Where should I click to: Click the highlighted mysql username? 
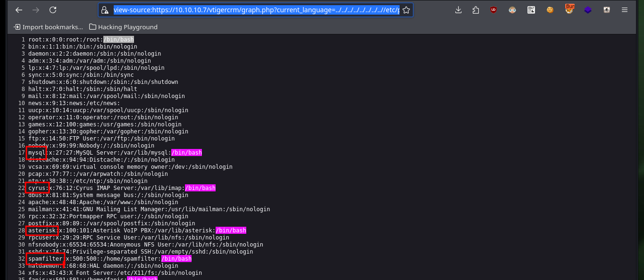click(x=36, y=153)
